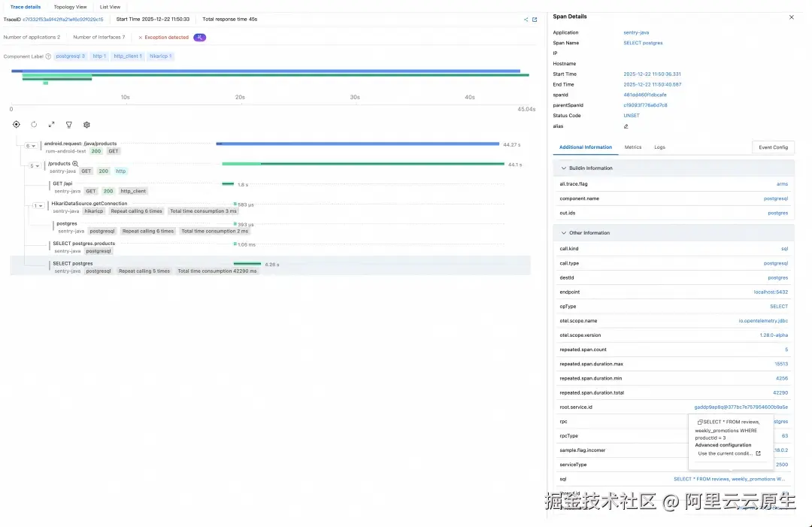This screenshot has height=527, width=812.
Task: Click the 4.26 s SELECT postgres bar
Action: point(247,264)
